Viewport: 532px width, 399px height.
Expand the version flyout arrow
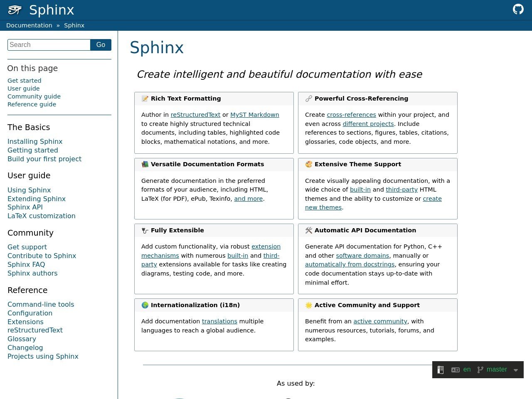[x=516, y=370]
